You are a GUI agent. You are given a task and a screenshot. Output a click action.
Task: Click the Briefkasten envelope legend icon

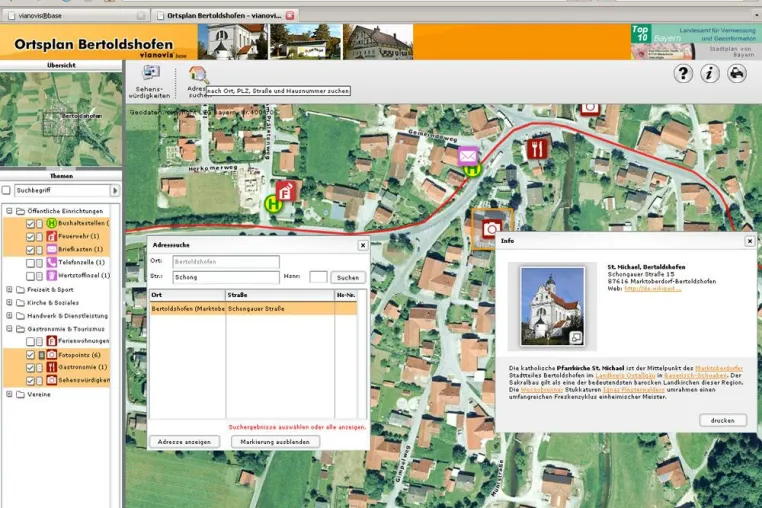[x=52, y=249]
